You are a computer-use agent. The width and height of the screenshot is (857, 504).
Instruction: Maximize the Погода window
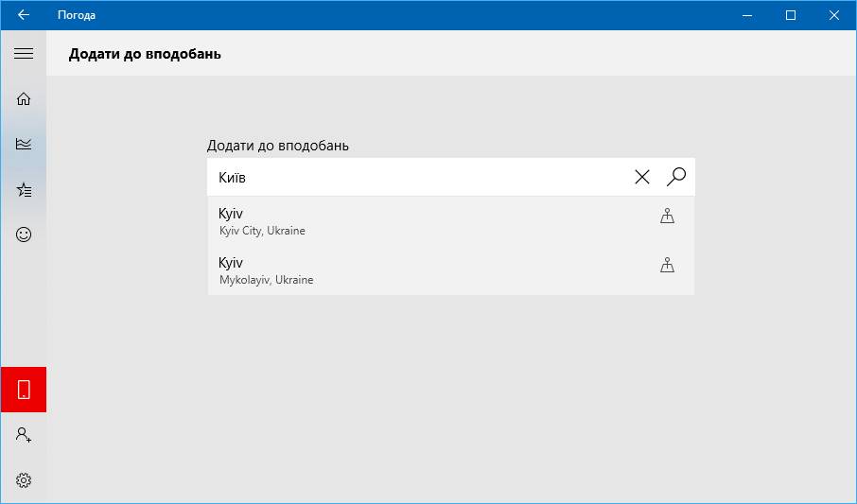[791, 15]
